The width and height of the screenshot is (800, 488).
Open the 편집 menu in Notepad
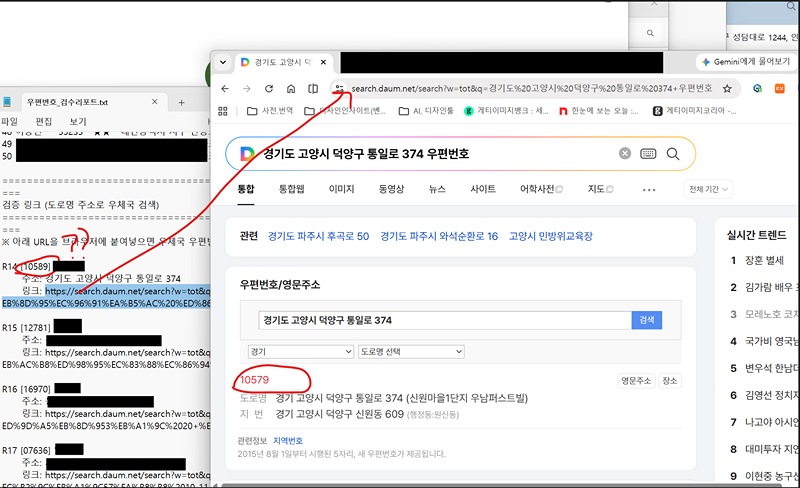point(43,121)
